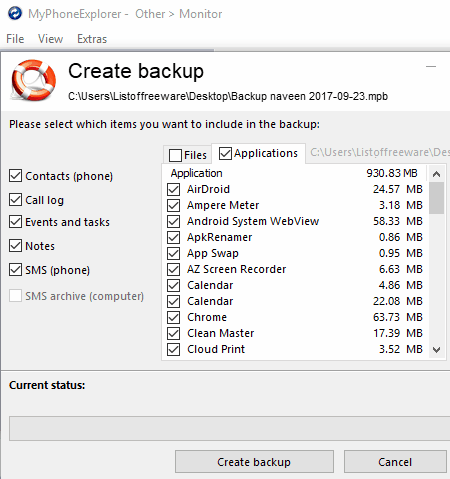
Task: Toggle the Call log checkbox
Action: [x=15, y=200]
